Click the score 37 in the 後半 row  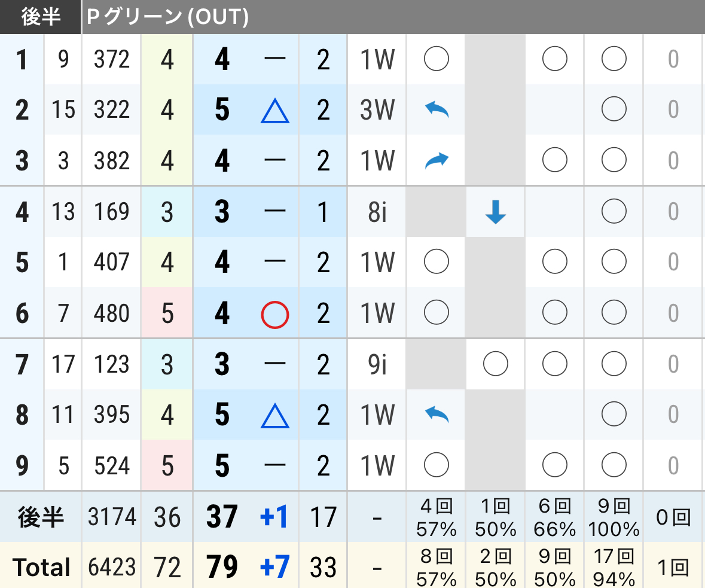pos(222,516)
